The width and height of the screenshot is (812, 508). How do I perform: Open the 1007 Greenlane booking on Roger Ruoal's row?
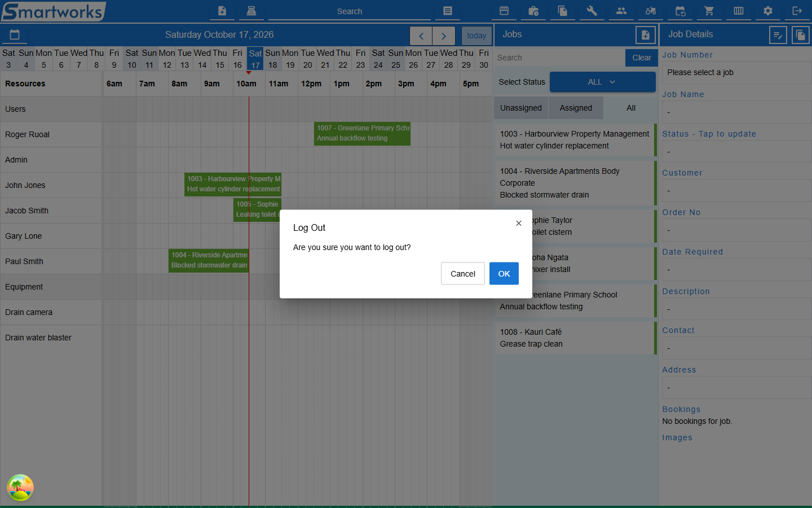pos(362,134)
